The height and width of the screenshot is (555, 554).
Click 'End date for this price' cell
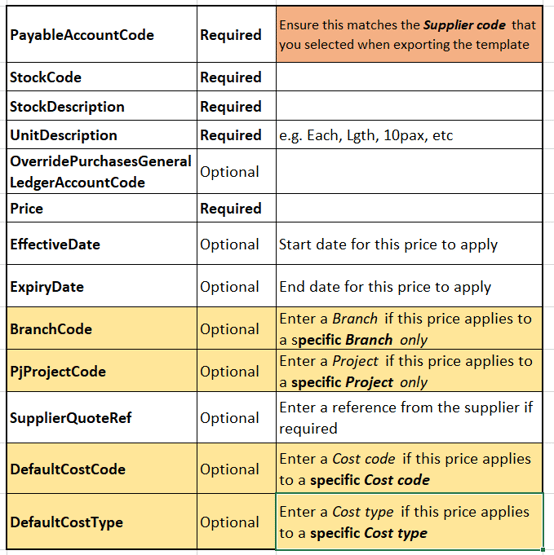(409, 286)
